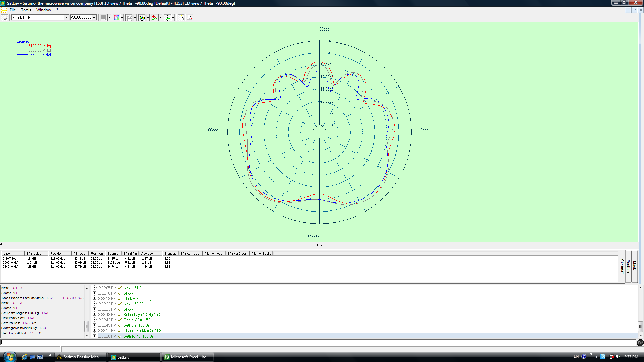This screenshot has width=644, height=362.
Task: Open the E Total dB dropdown
Action: point(66,18)
